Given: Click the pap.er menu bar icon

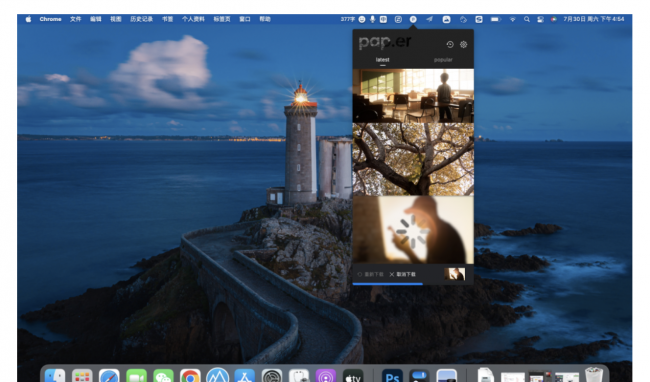Looking at the screenshot, I should [413, 19].
